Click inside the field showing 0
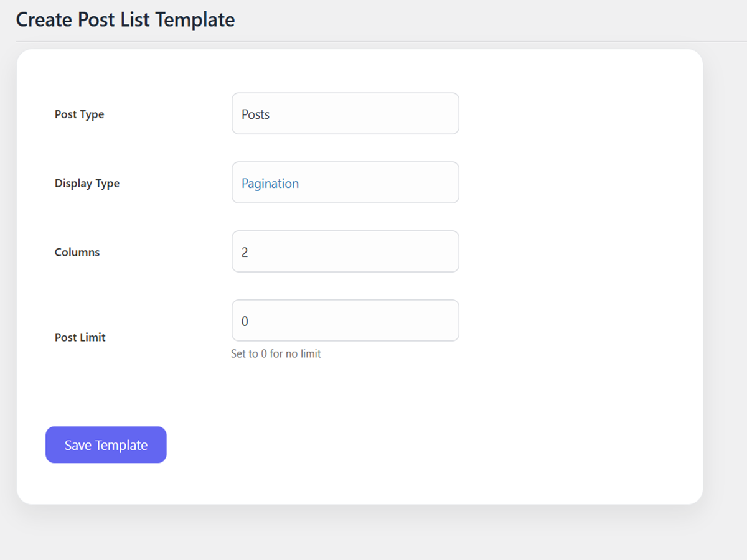The height and width of the screenshot is (560, 747). click(x=345, y=320)
